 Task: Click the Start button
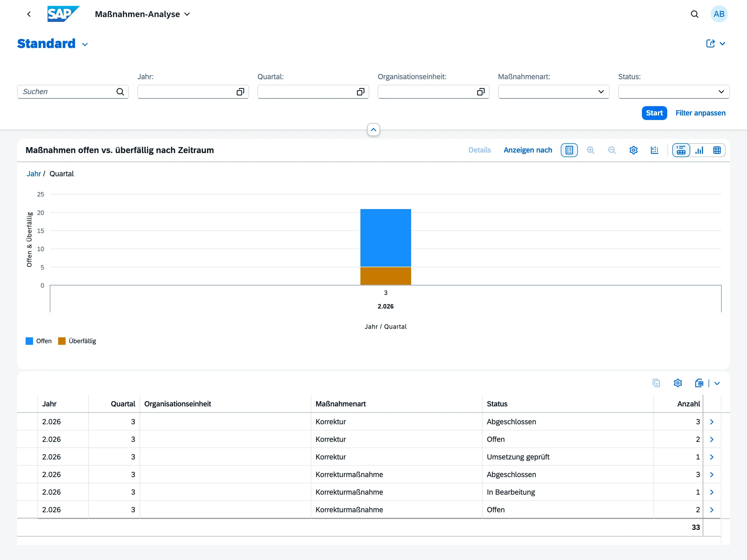click(x=654, y=113)
